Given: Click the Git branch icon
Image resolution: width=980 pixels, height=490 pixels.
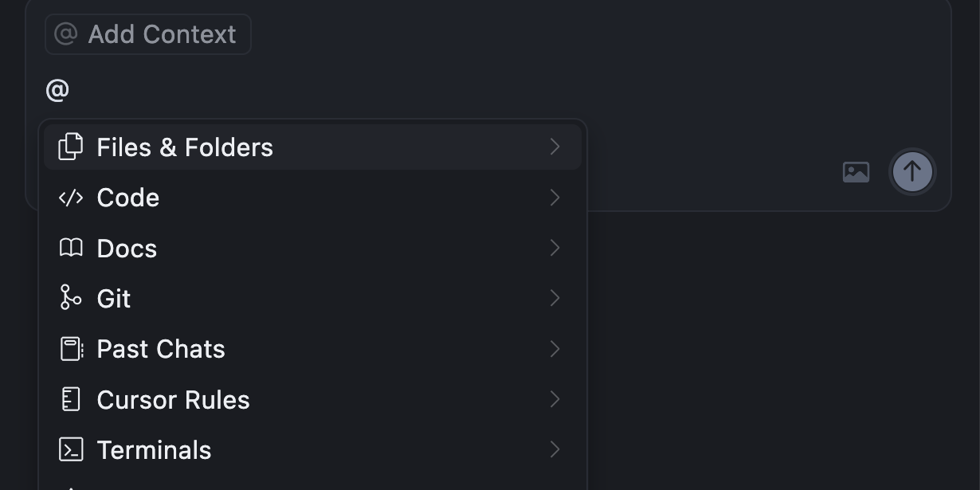Looking at the screenshot, I should (x=71, y=298).
